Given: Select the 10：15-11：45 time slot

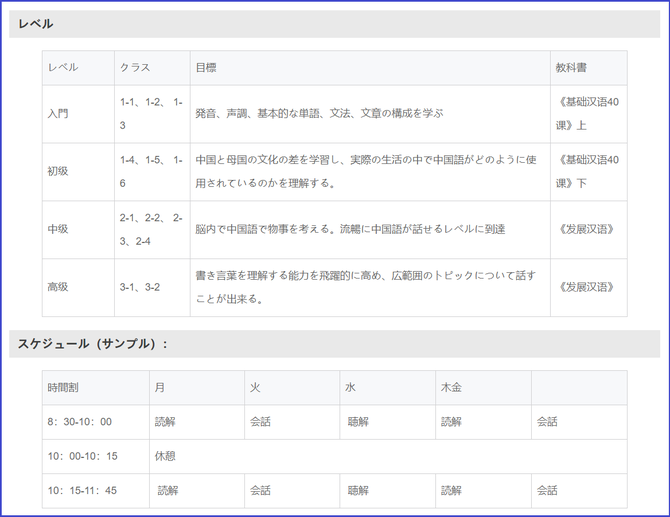Looking at the screenshot, I should tap(96, 491).
